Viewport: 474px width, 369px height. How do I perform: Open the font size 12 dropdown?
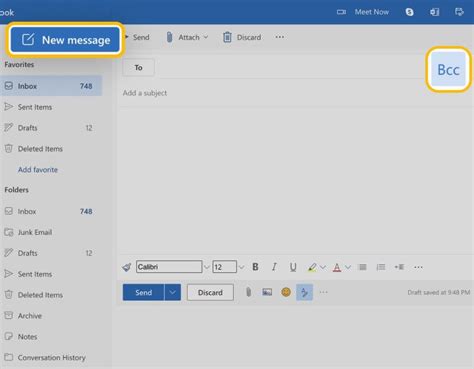[242, 267]
